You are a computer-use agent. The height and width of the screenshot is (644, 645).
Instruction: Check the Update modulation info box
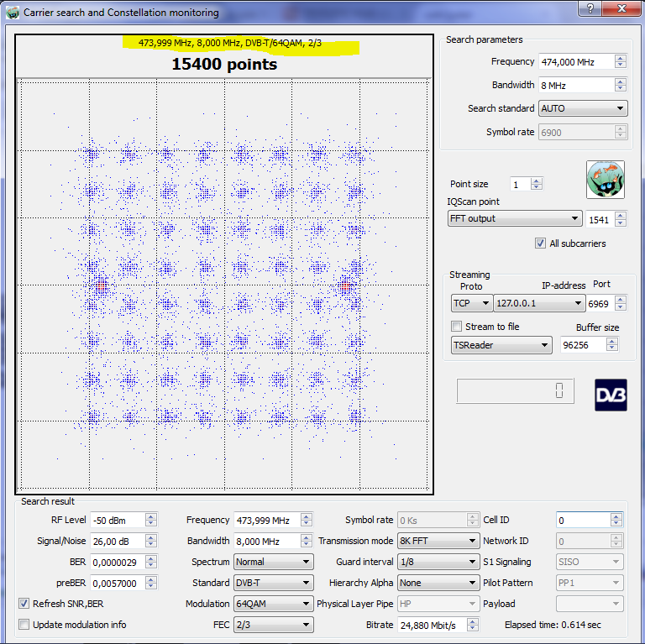click(x=24, y=624)
